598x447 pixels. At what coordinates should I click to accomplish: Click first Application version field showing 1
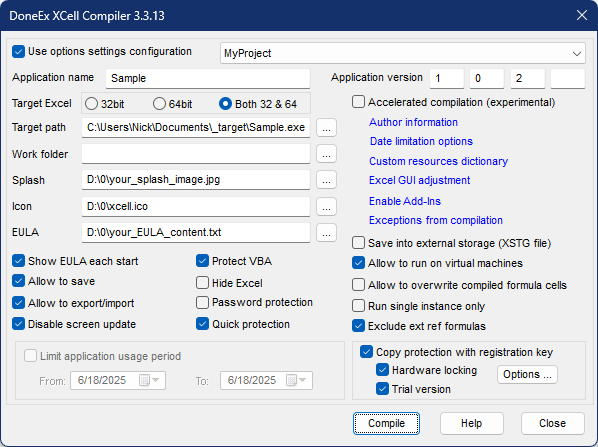pyautogui.click(x=447, y=78)
